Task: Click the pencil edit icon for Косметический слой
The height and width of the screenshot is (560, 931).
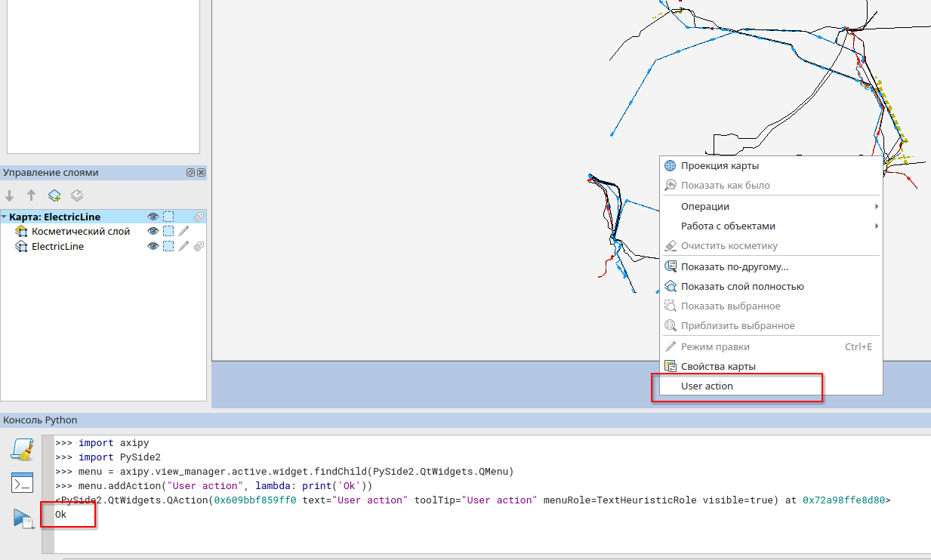Action: [x=182, y=231]
